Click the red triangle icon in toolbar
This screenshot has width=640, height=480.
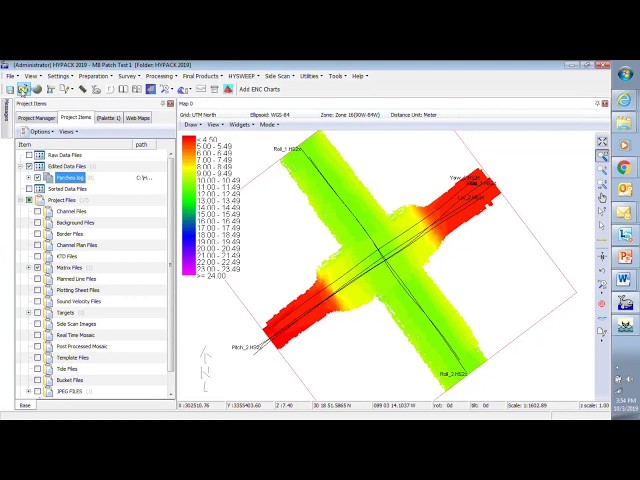click(x=228, y=89)
